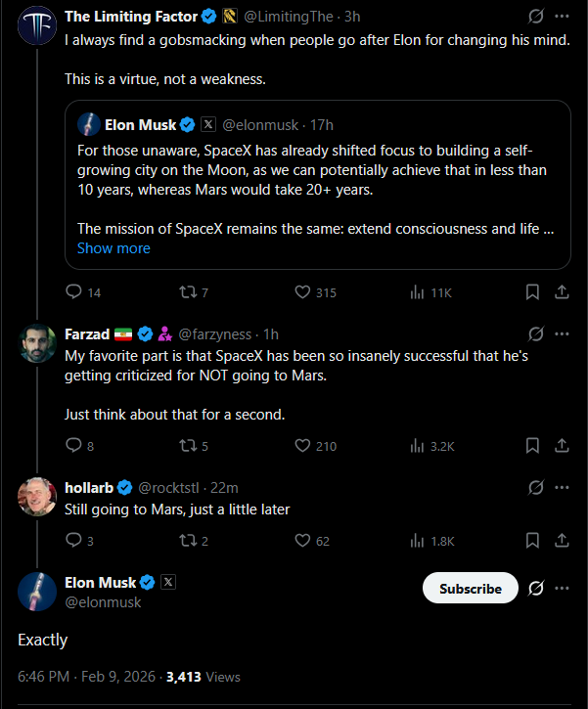The height and width of the screenshot is (709, 588).
Task: Like Farzad's reply
Action: (303, 445)
